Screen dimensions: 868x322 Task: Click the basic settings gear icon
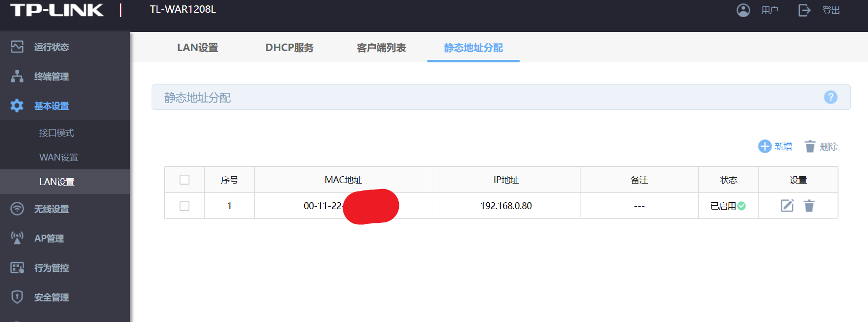[x=17, y=106]
